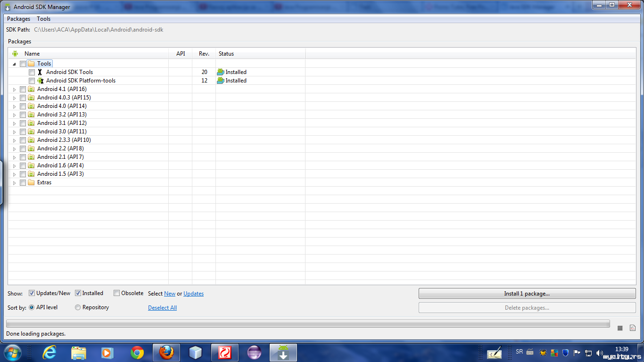644x362 pixels.
Task: Launch Internet Explorer from the taskbar
Action: click(x=49, y=353)
